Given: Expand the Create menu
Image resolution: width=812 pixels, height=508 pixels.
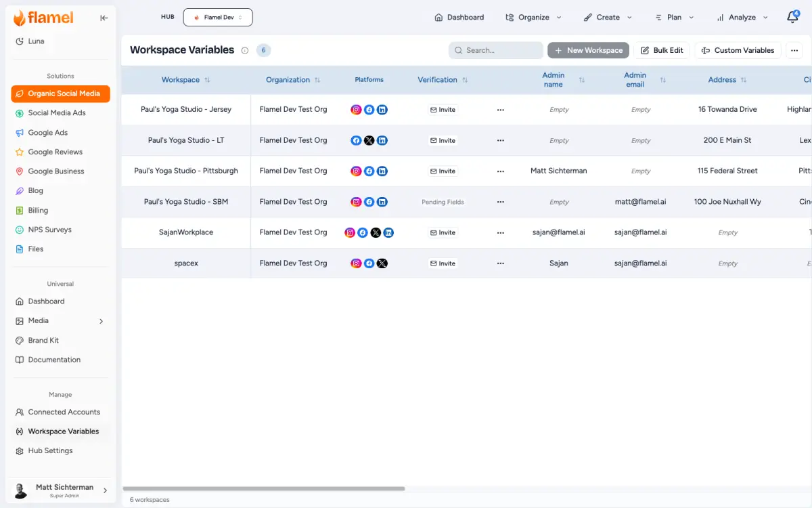Looking at the screenshot, I should (608, 18).
